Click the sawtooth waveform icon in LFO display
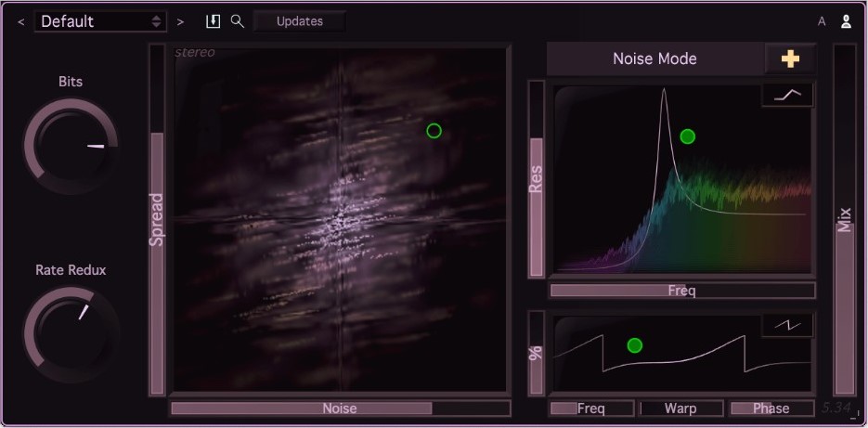 click(x=787, y=326)
